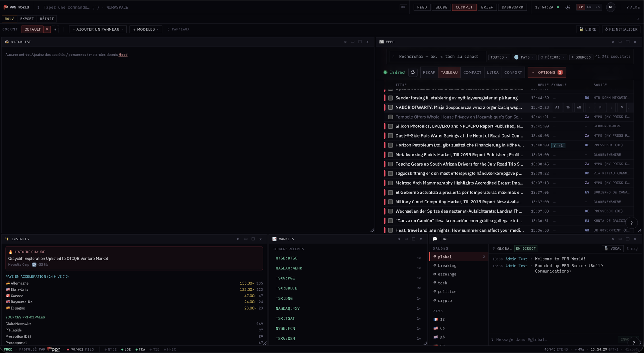The height and width of the screenshot is (353, 644).
Task: Tick checkbox for Metalworking Fluids Market row
Action: click(x=390, y=155)
